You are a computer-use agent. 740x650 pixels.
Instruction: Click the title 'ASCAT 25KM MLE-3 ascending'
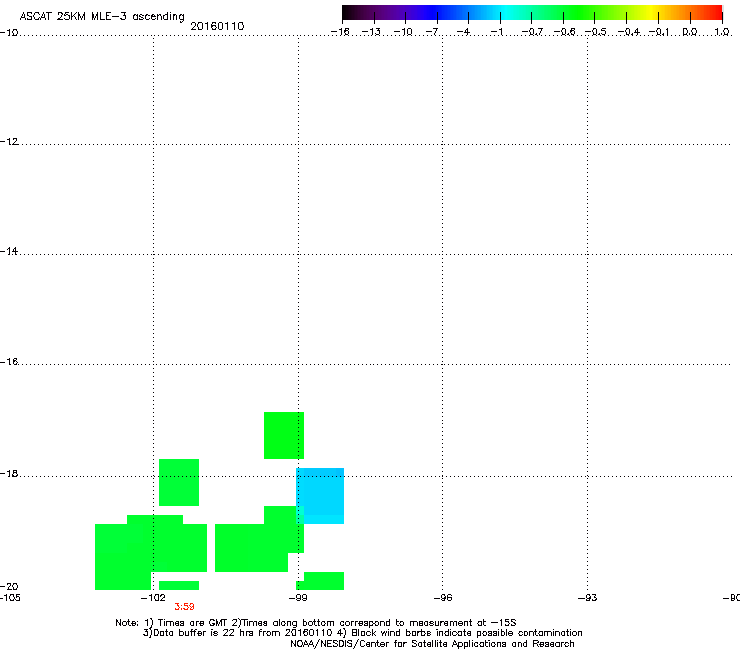[102, 16]
